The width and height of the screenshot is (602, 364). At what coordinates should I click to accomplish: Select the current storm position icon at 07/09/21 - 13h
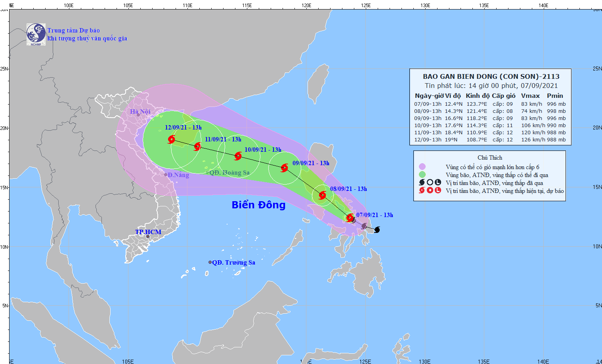[350, 218]
